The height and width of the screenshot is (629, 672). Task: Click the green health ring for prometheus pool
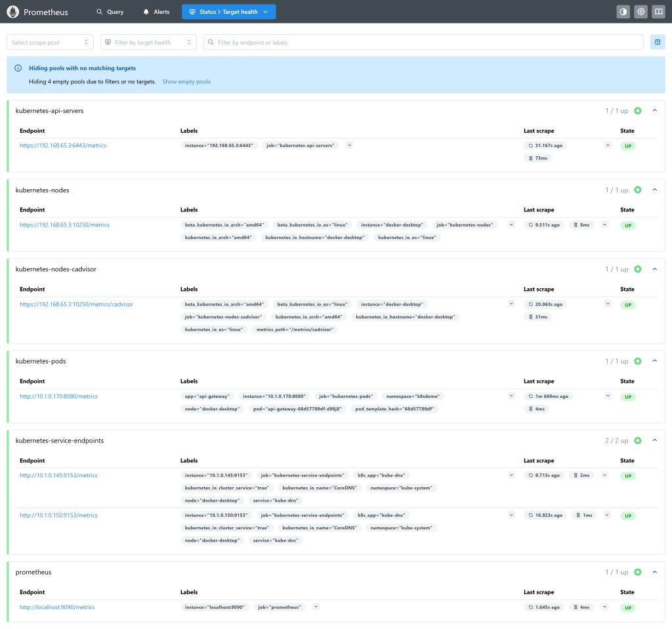(x=638, y=572)
